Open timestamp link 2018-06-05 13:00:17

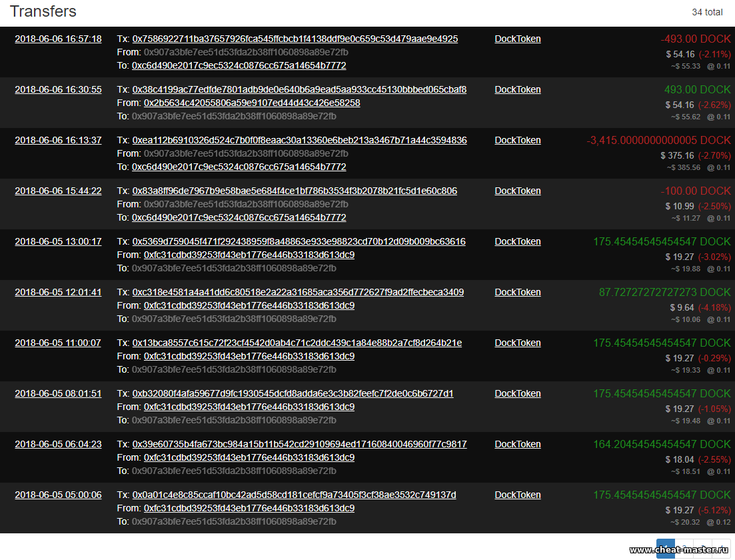click(58, 241)
